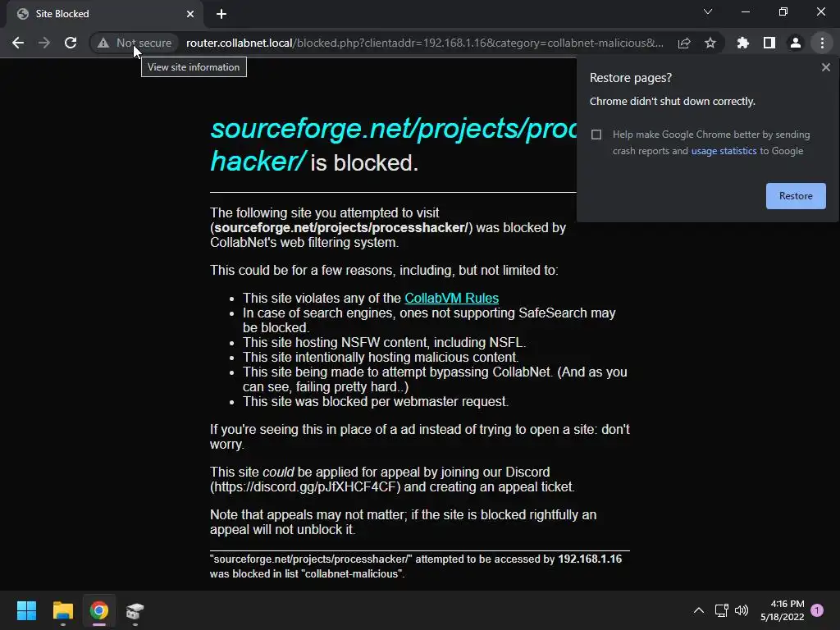Viewport: 840px width, 630px height.
Task: Open the tab search chevron
Action: pos(708,11)
